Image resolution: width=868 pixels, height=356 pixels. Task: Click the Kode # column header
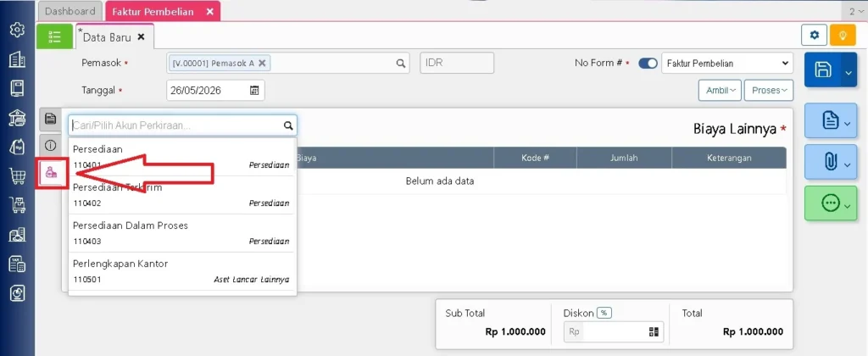[535, 158]
